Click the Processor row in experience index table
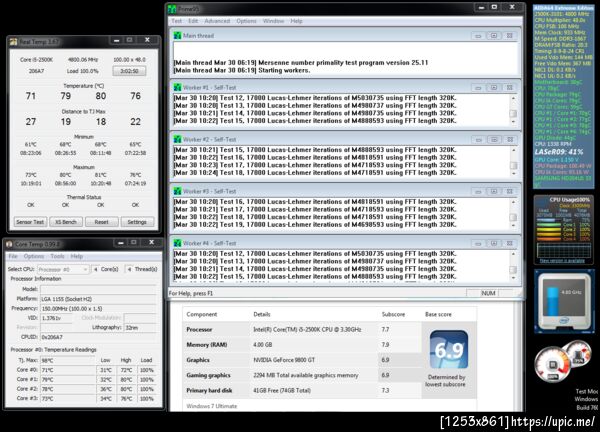Image resolution: width=600 pixels, height=432 pixels. [302, 329]
